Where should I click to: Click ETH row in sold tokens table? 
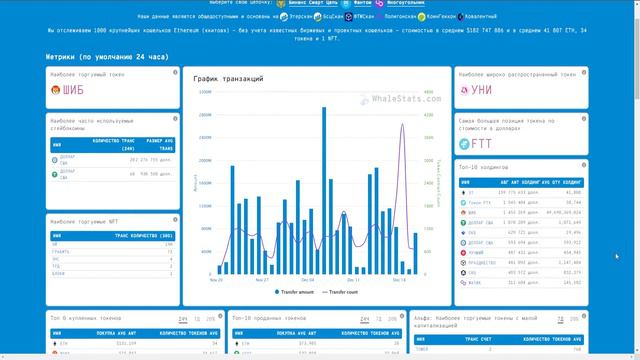click(x=317, y=344)
